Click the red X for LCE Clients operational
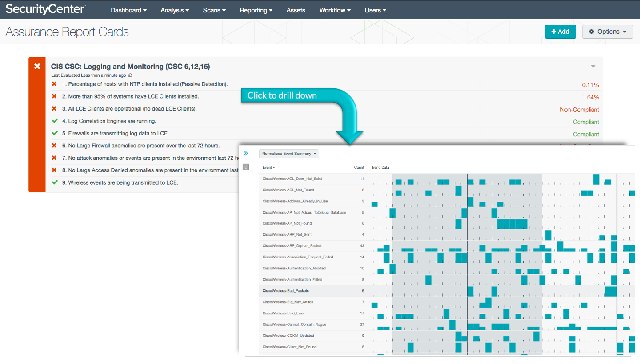 pyautogui.click(x=54, y=108)
